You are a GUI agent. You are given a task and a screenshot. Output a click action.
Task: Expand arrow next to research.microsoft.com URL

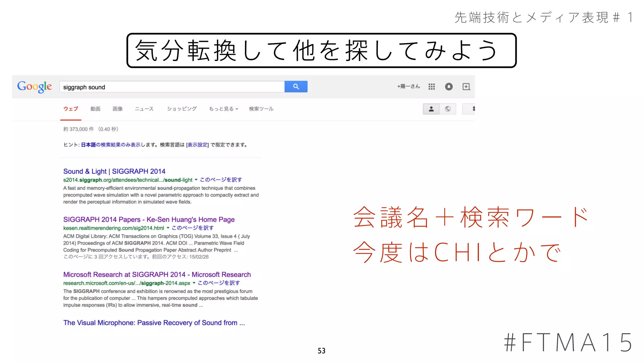point(194,283)
